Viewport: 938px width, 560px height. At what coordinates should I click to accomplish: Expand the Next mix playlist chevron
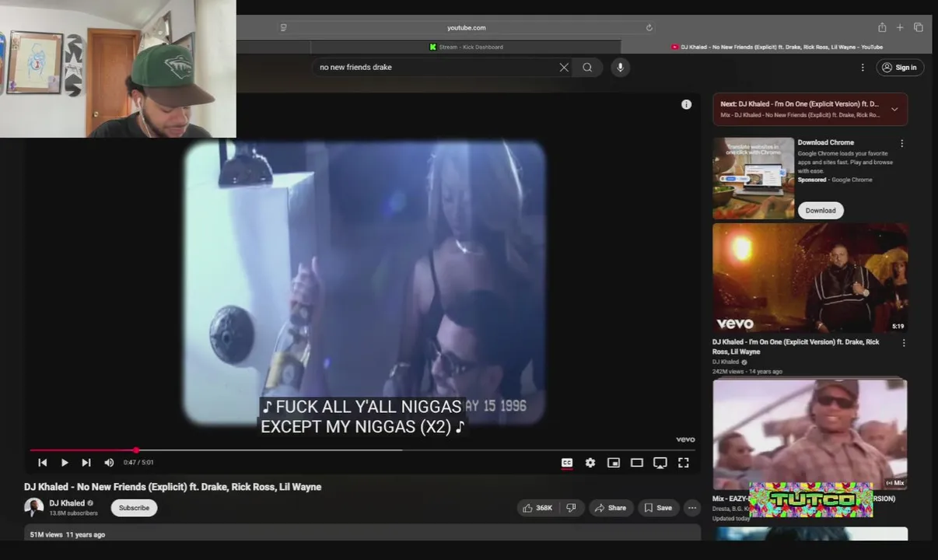tap(894, 110)
